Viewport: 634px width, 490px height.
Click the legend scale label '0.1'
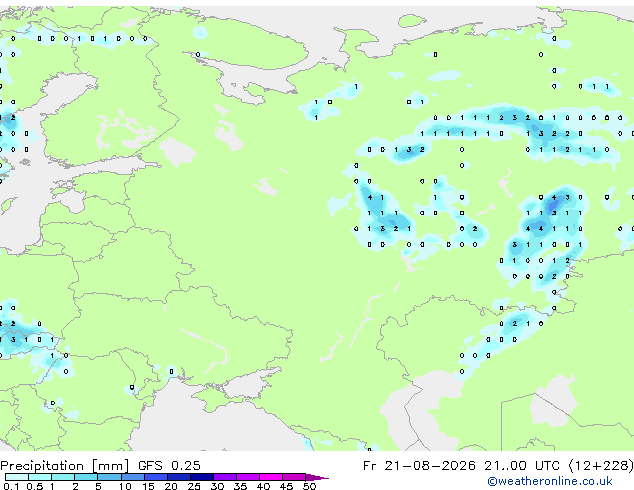pos(11,486)
